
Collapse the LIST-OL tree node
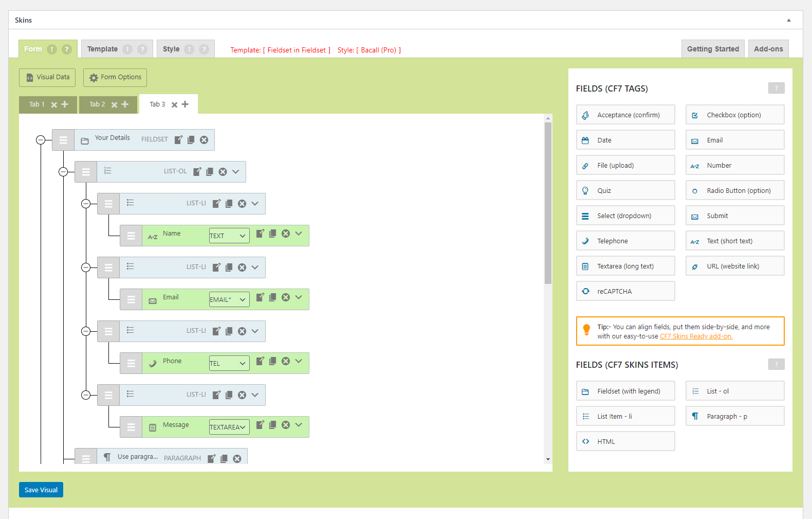click(63, 172)
